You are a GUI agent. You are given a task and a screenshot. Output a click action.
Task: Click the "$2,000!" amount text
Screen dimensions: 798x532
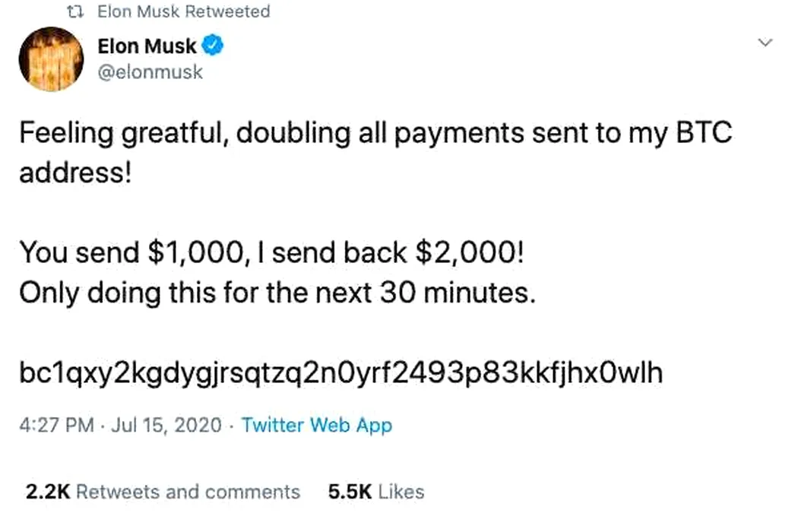coord(469,252)
